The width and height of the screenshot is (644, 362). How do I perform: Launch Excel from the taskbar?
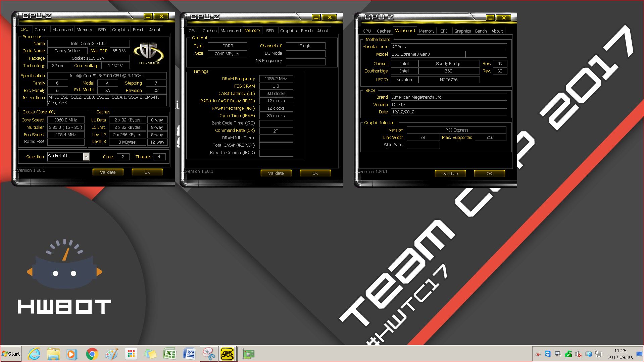pos(170,354)
